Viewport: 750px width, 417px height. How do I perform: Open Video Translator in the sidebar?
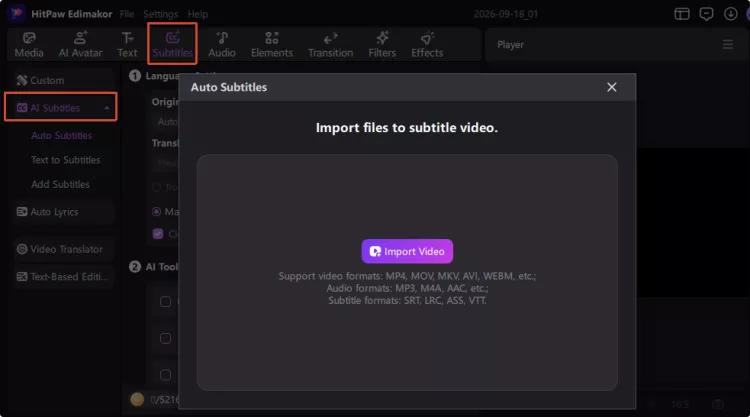(x=63, y=249)
